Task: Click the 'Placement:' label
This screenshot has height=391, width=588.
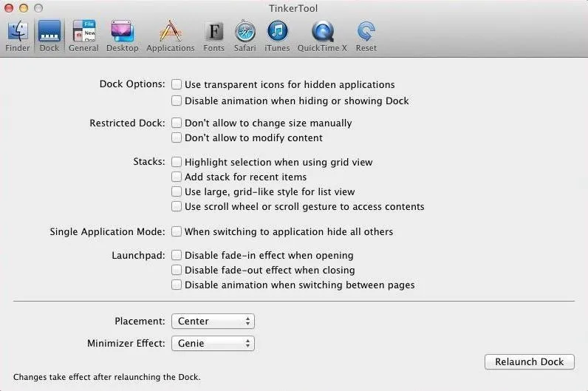Action: coord(140,322)
